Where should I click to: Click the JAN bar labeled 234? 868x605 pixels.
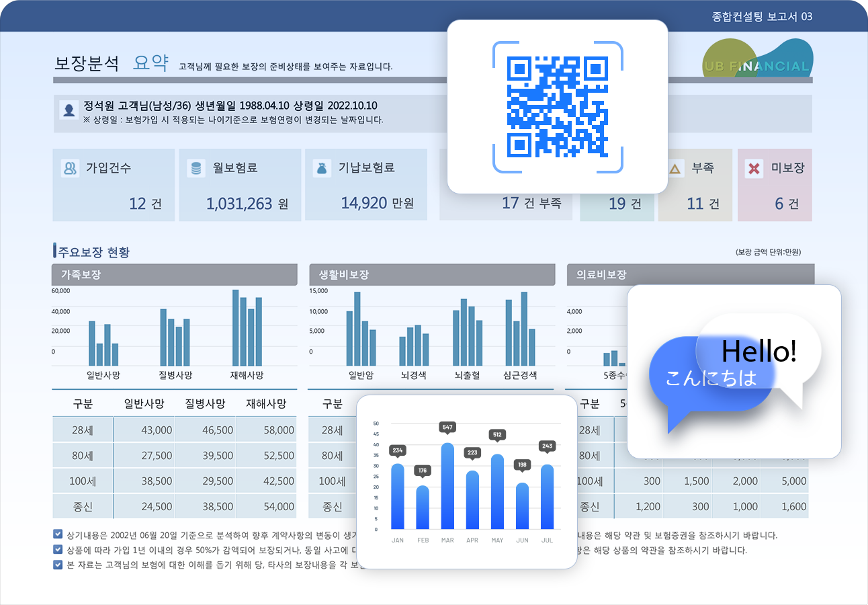pyautogui.click(x=398, y=496)
